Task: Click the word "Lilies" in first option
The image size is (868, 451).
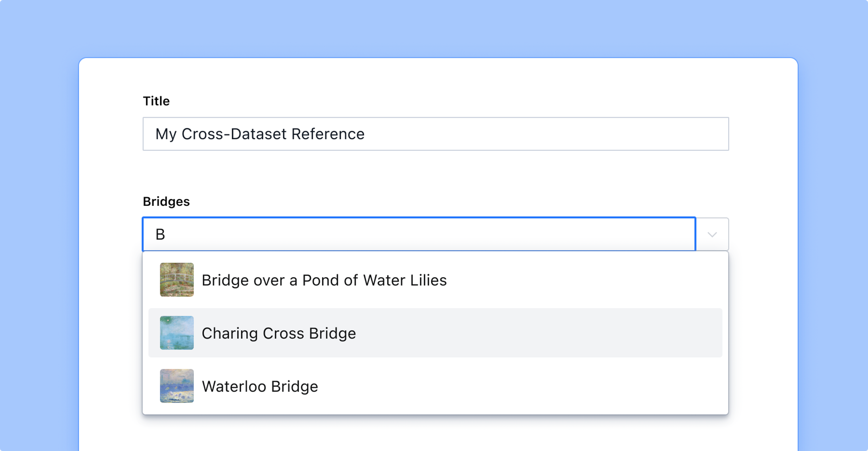Action: 428,280
